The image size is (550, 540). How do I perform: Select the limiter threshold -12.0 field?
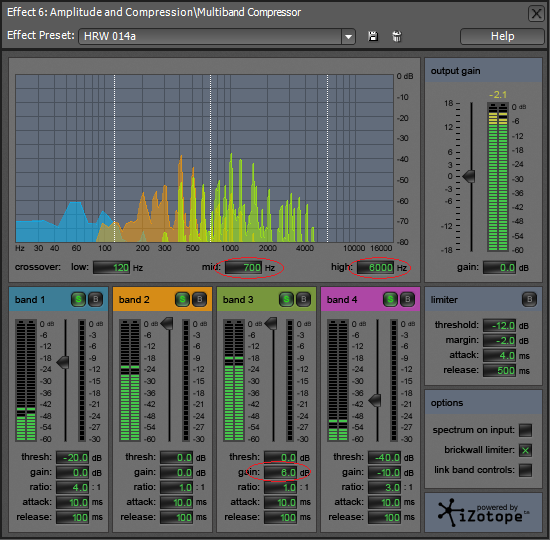point(499,326)
